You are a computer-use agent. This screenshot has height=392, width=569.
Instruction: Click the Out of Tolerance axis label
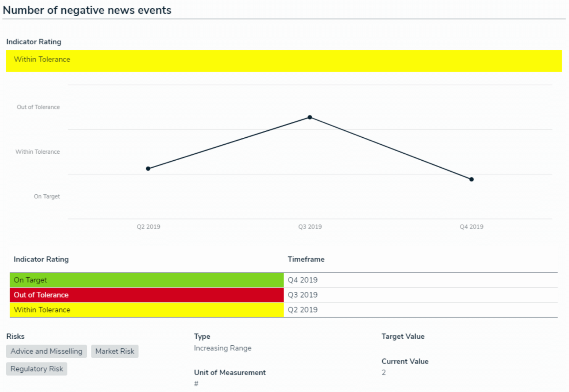pyautogui.click(x=38, y=107)
